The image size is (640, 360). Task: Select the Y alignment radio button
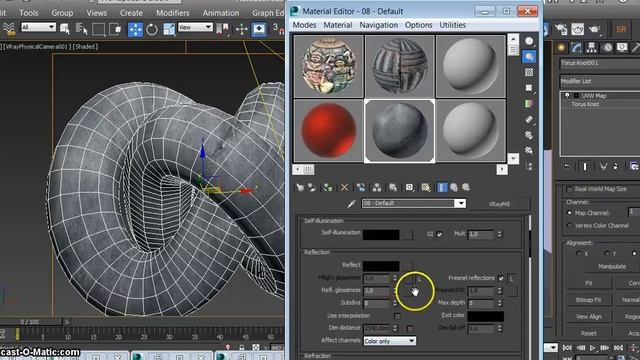pyautogui.click(x=607, y=253)
